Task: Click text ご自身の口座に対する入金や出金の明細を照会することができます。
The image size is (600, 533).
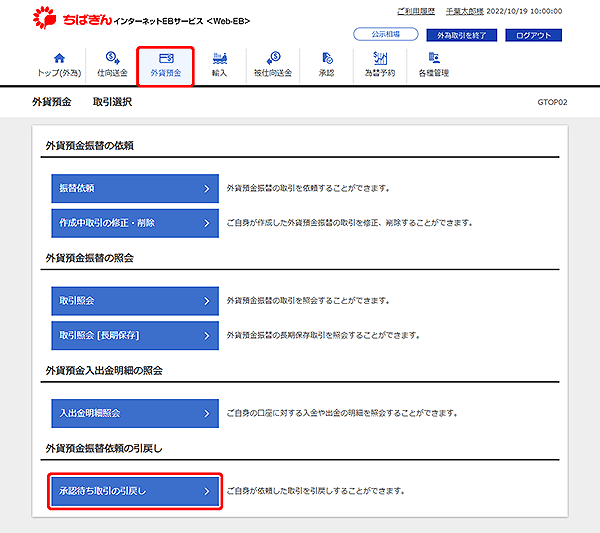Action: pos(342,413)
